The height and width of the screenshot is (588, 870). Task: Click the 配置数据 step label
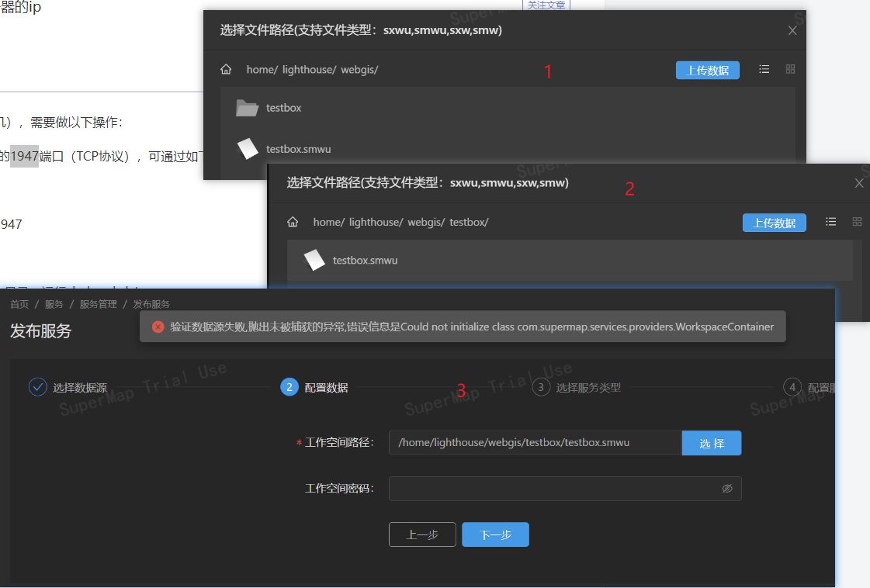(326, 388)
